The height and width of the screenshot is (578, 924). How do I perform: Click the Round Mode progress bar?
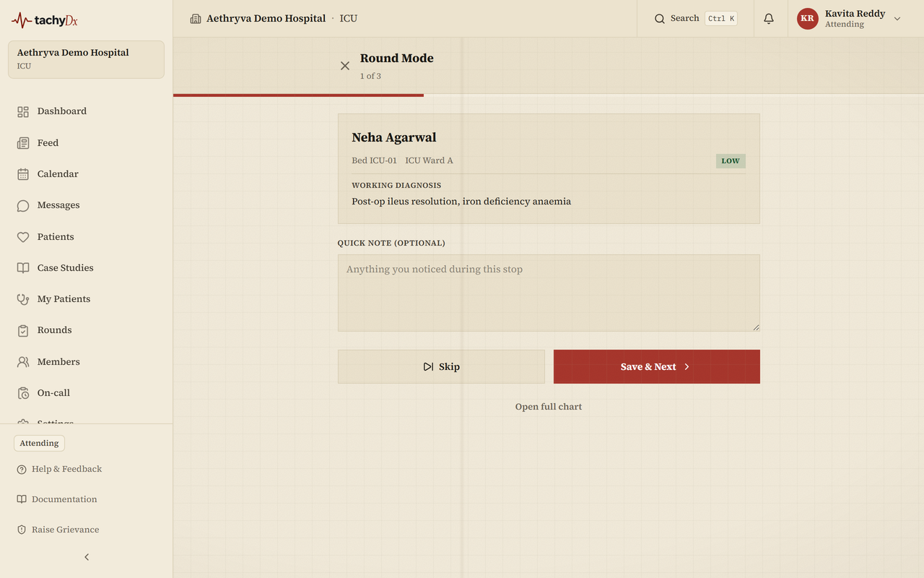549,95
